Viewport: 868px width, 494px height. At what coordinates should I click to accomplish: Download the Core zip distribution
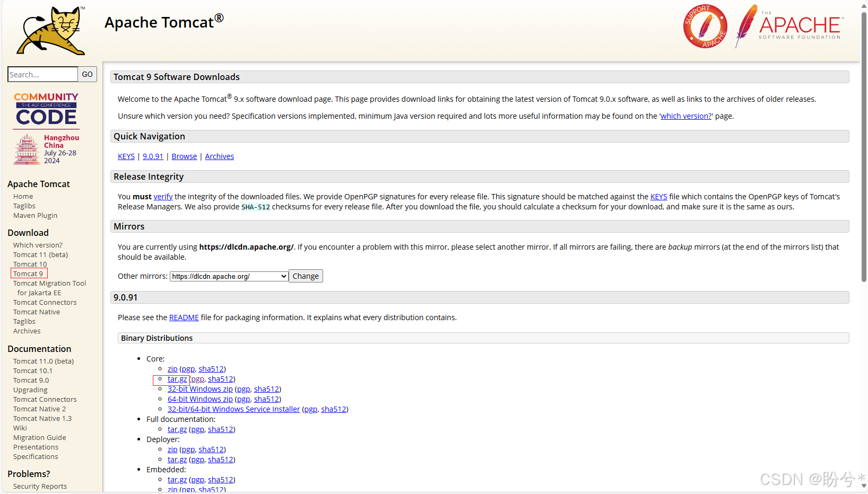click(172, 369)
